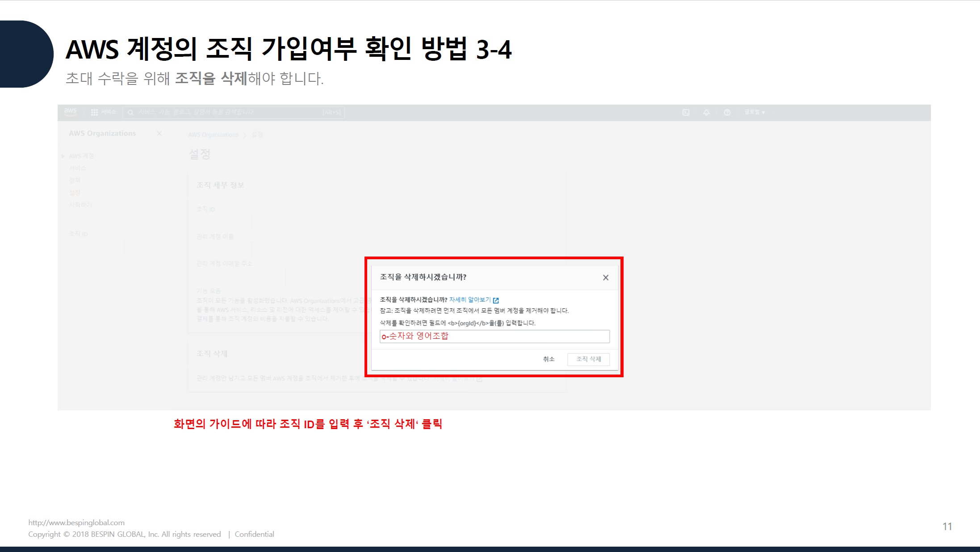Close the 조직을 삭제하시겠습니까 dialog
Image resolution: width=980 pixels, height=552 pixels.
(x=606, y=278)
